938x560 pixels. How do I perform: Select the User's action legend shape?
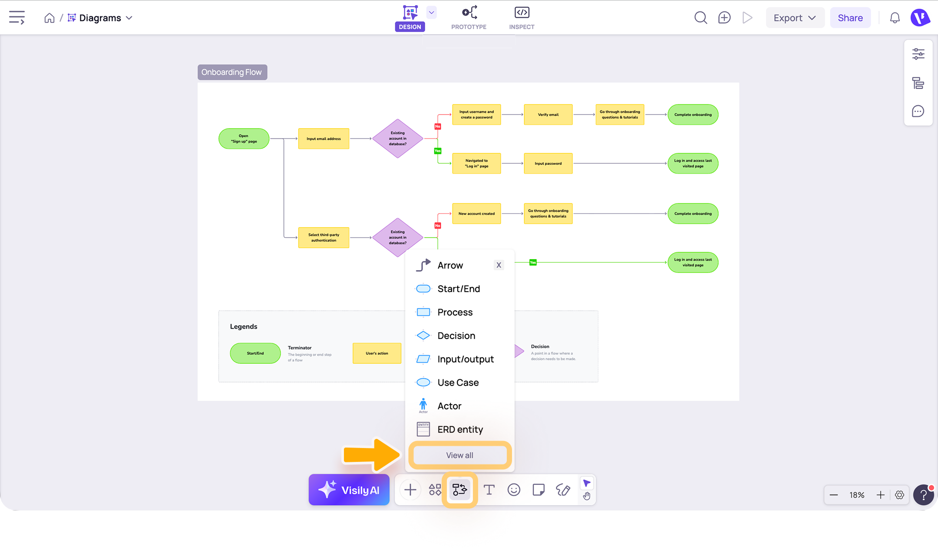pos(377,353)
